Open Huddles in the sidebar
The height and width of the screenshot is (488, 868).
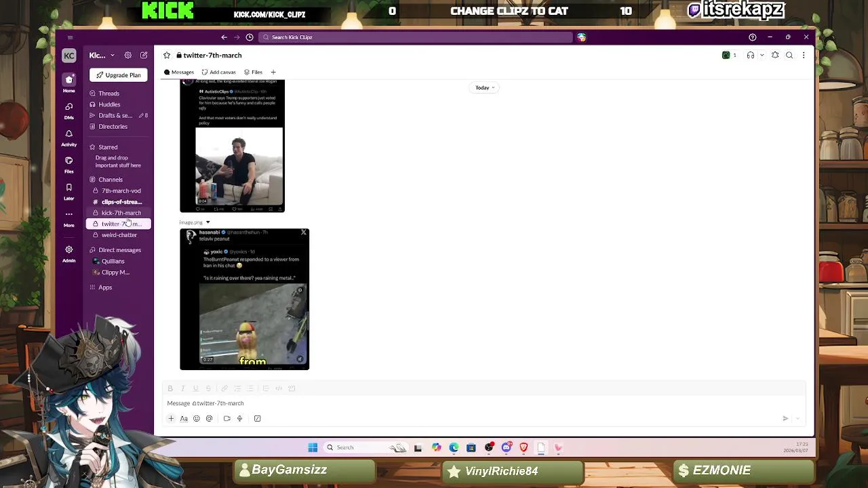click(119, 104)
